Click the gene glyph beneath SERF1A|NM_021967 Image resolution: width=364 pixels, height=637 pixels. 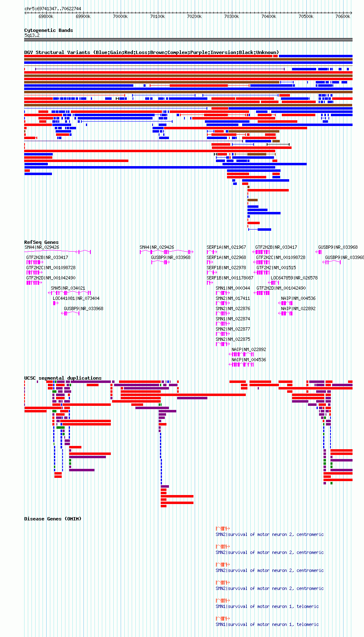click(x=212, y=252)
